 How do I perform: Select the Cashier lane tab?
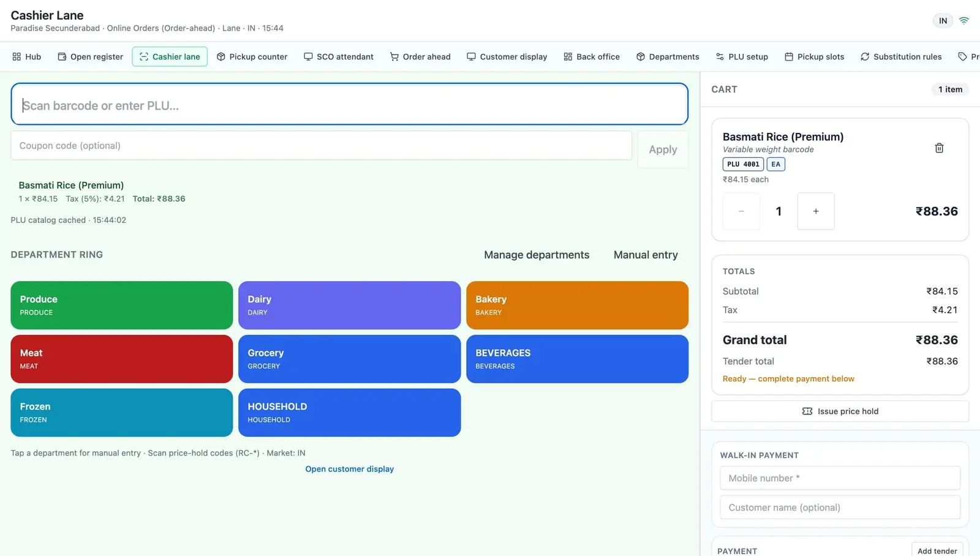coord(170,57)
